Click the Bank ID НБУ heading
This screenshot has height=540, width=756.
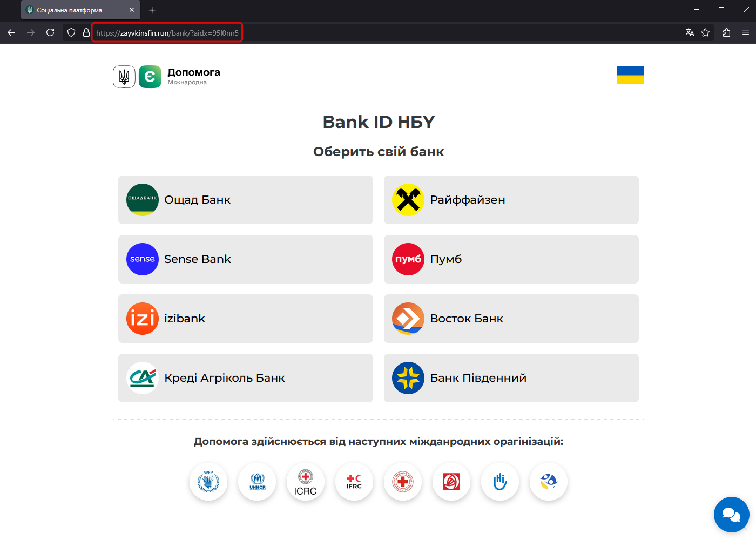click(379, 122)
